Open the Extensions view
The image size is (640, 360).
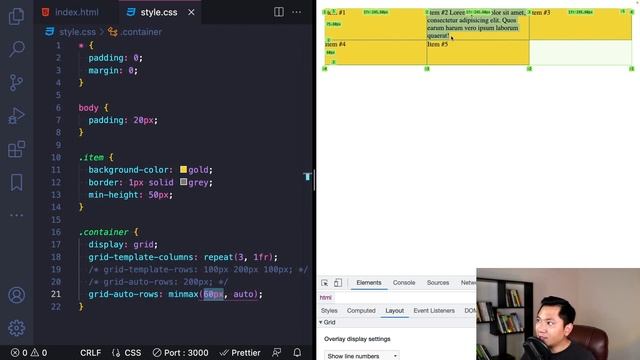(x=16, y=149)
